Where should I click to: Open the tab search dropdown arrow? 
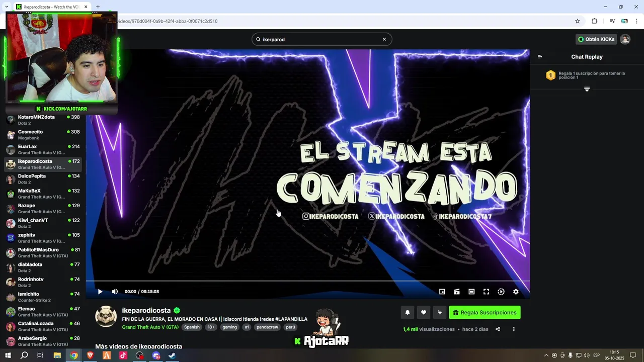tap(6, 7)
